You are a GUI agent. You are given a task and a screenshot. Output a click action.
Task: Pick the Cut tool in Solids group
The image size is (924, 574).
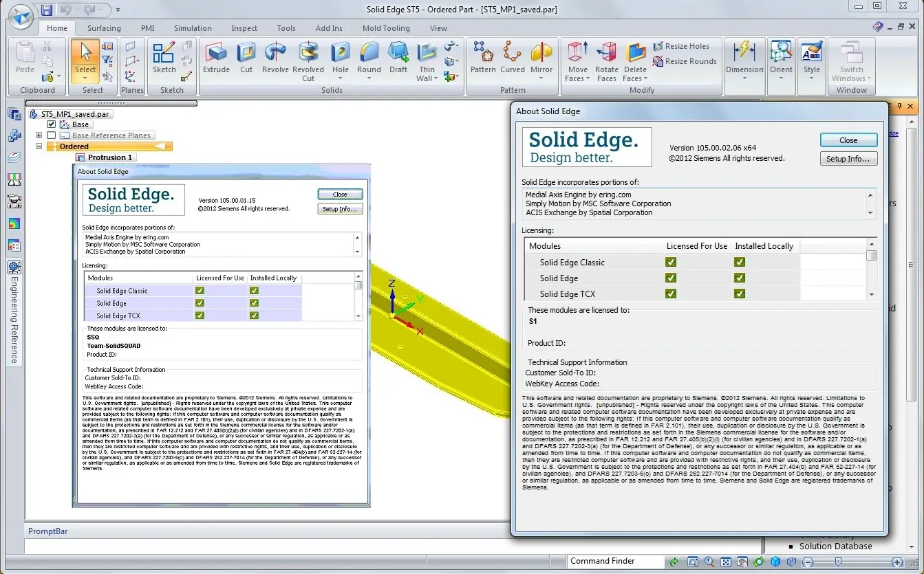tap(246, 57)
